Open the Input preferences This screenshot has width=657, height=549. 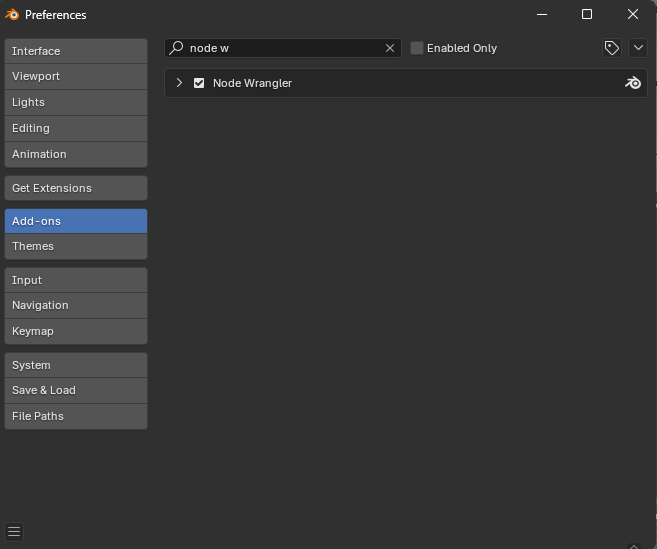click(76, 280)
